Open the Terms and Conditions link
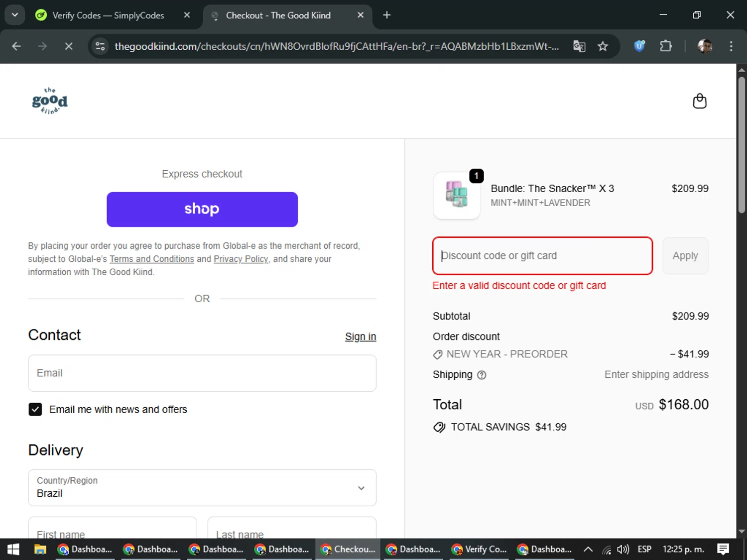This screenshot has width=747, height=560. point(152,259)
